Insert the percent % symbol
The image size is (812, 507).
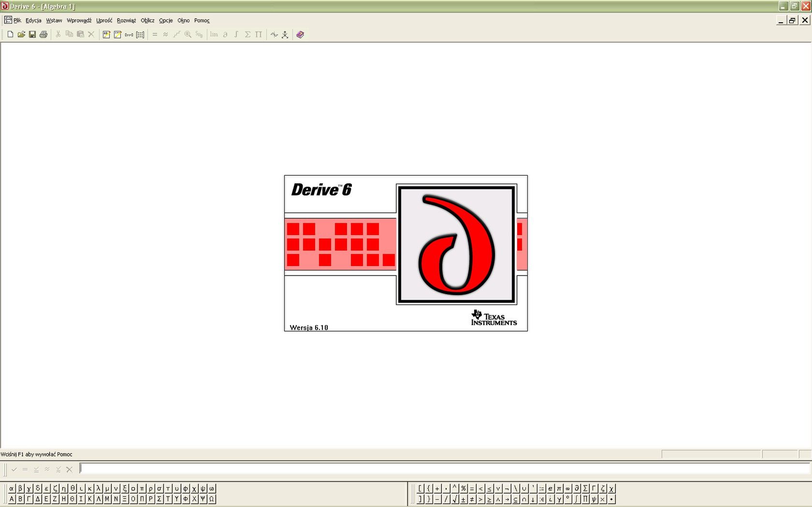pos(464,488)
